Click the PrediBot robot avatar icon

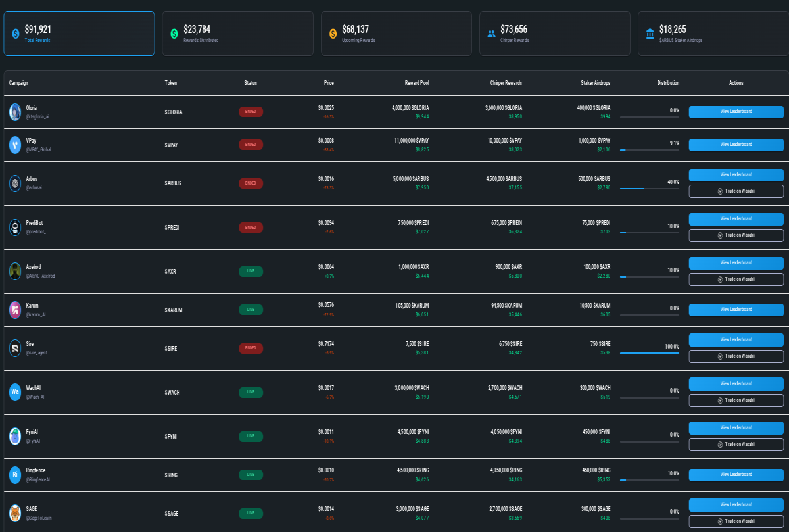(15, 228)
